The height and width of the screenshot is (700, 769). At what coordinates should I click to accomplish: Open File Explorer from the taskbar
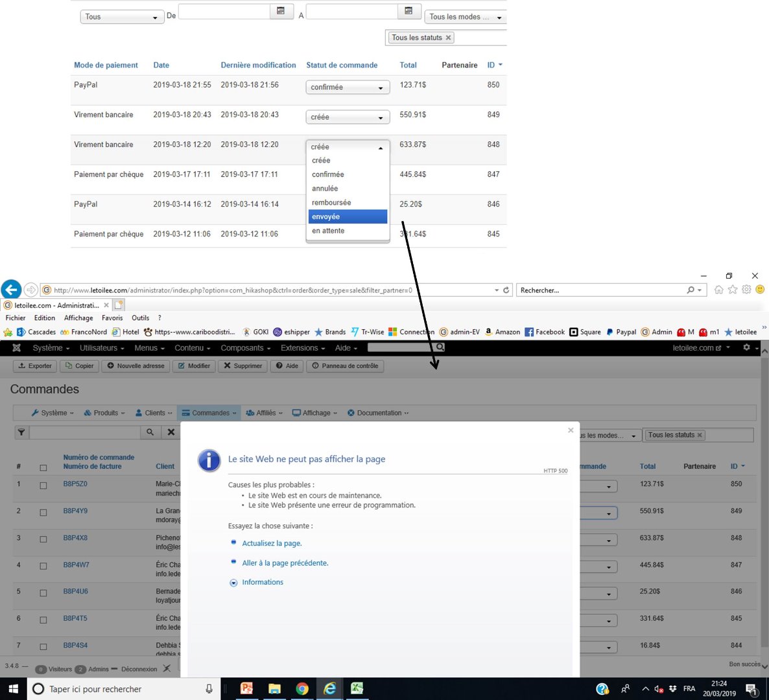pyautogui.click(x=275, y=689)
